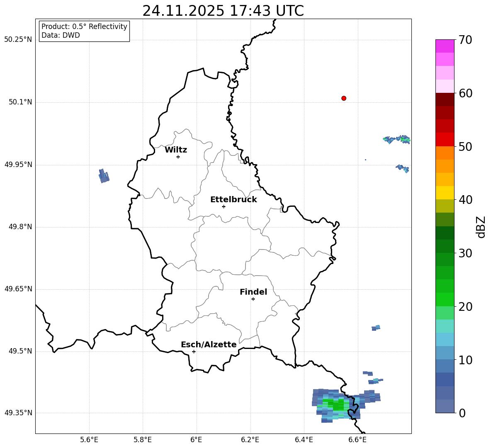The image size is (491, 448).
Task: Click the dBZ colorbar axis label
Action: (x=481, y=227)
